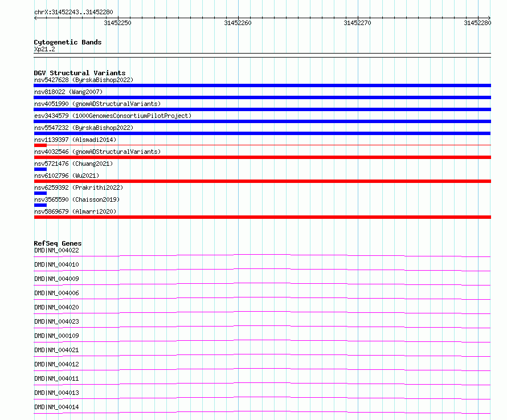Click the magenta intron line of DMD|NM_004014
Image resolution: width=507 pixels, height=420 pixels.
[262, 411]
